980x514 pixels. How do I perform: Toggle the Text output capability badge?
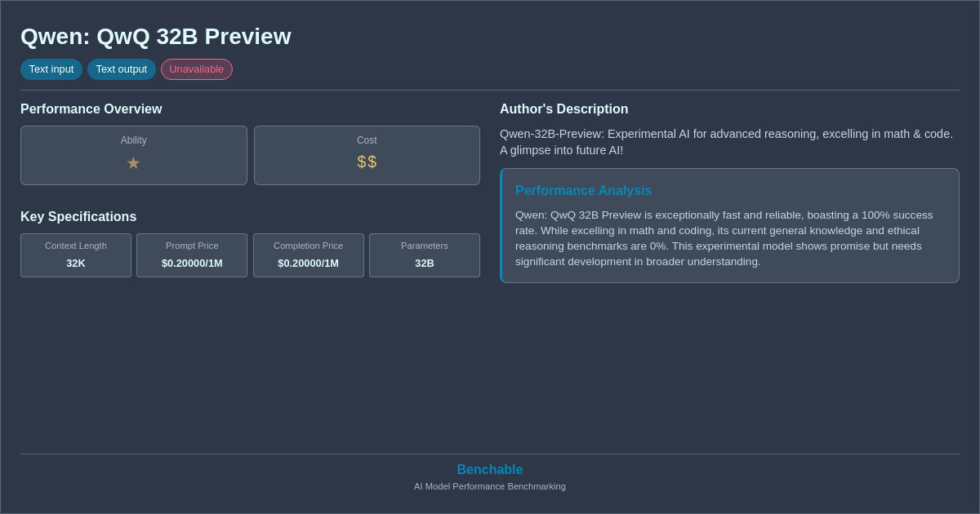click(121, 69)
